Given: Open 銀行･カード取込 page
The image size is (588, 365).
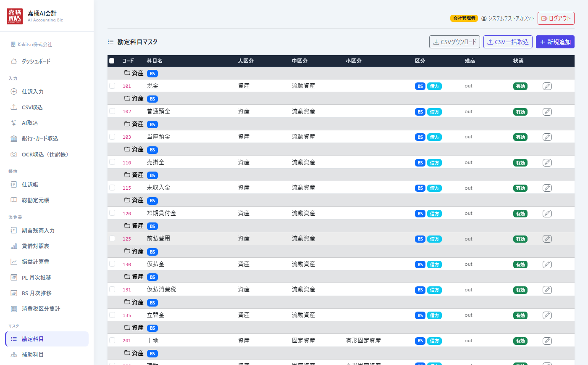Looking at the screenshot, I should (x=47, y=138).
